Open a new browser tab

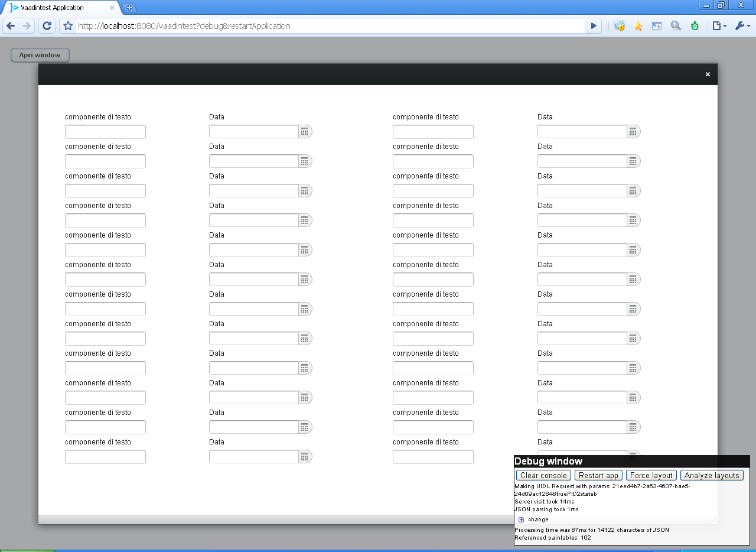coord(130,8)
